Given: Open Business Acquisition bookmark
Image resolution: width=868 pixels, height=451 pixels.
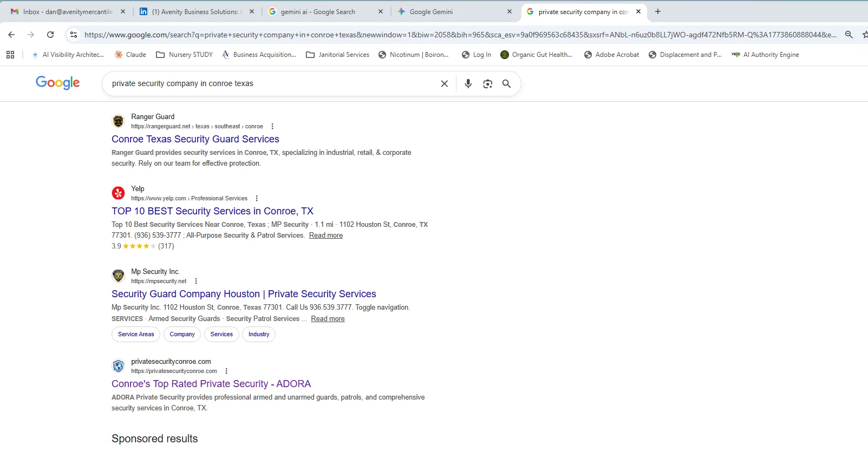Looking at the screenshot, I should click(259, 55).
